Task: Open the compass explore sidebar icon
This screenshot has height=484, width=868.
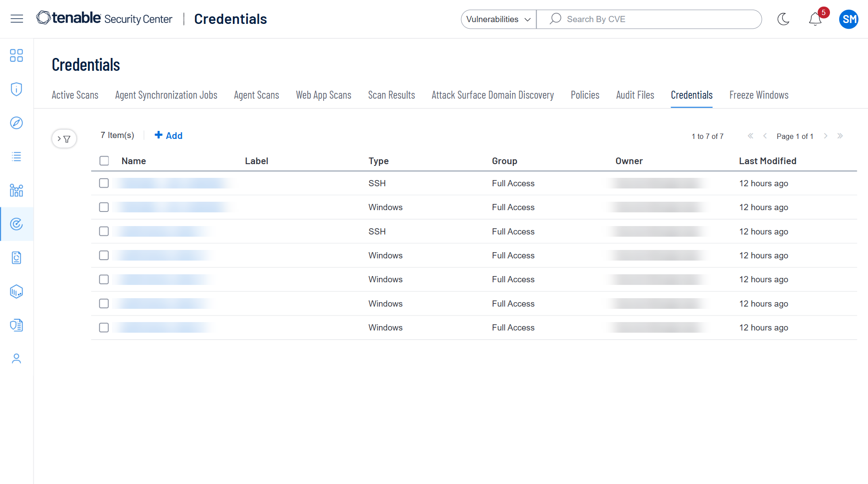Action: tap(16, 123)
